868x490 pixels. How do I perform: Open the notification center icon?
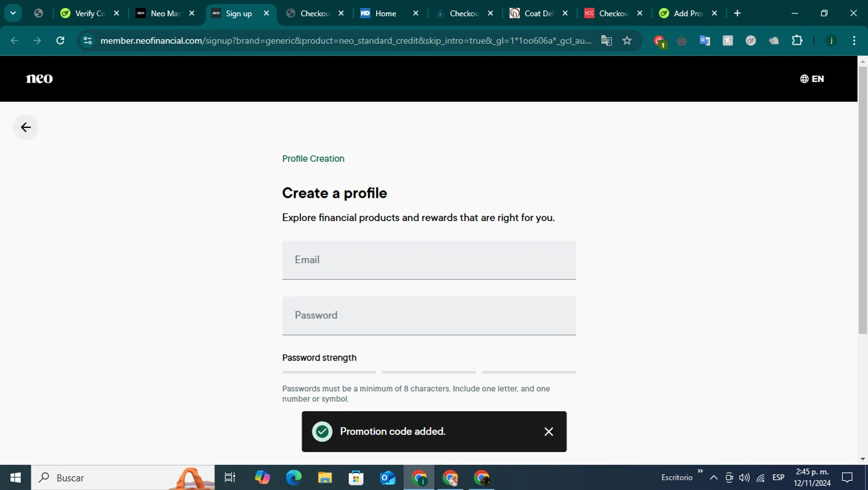pos(847,478)
